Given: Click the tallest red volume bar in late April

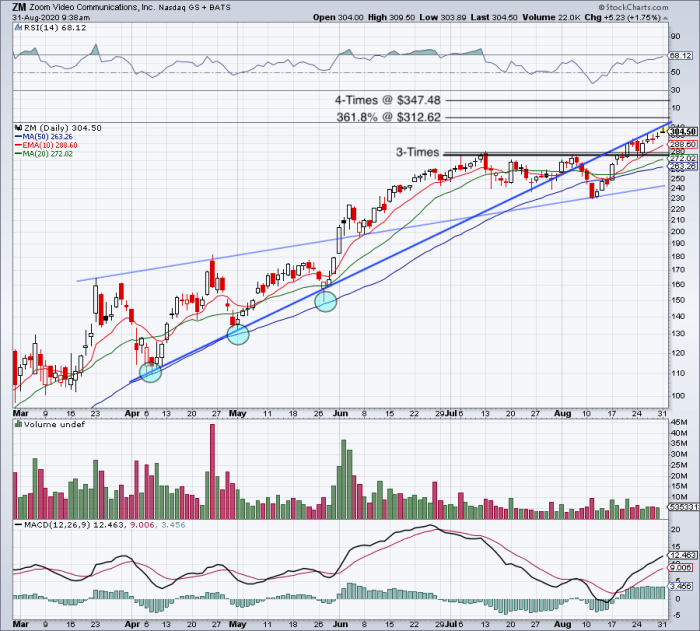Looking at the screenshot, I should click(212, 471).
